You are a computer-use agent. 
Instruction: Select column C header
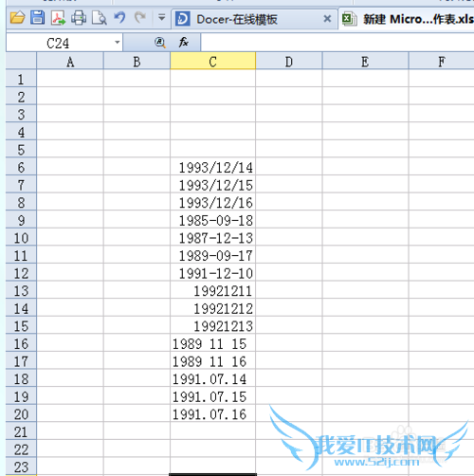click(x=213, y=61)
